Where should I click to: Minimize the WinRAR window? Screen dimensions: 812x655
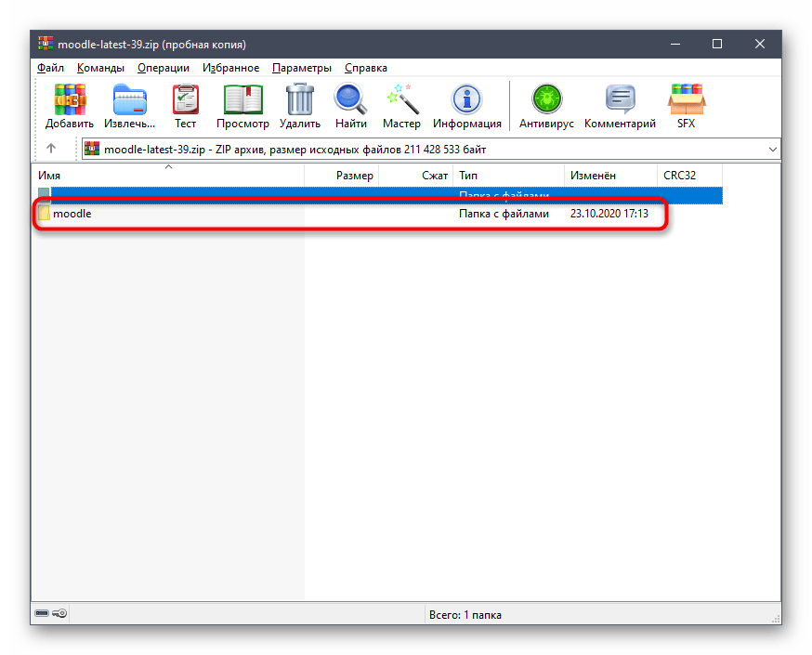pos(675,44)
